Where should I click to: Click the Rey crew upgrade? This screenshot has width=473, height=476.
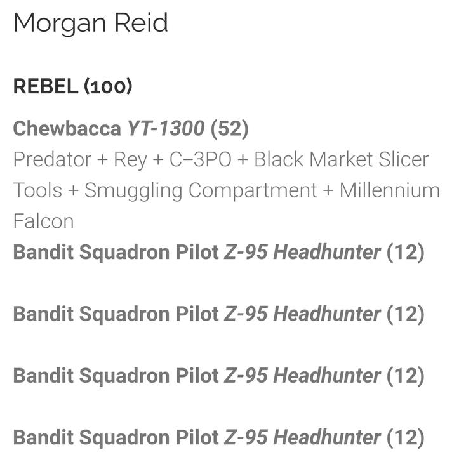click(130, 159)
